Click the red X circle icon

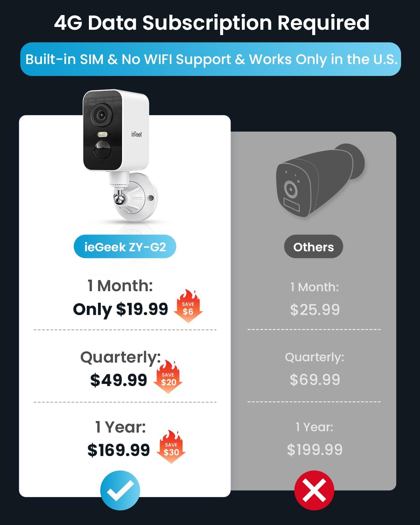click(314, 490)
